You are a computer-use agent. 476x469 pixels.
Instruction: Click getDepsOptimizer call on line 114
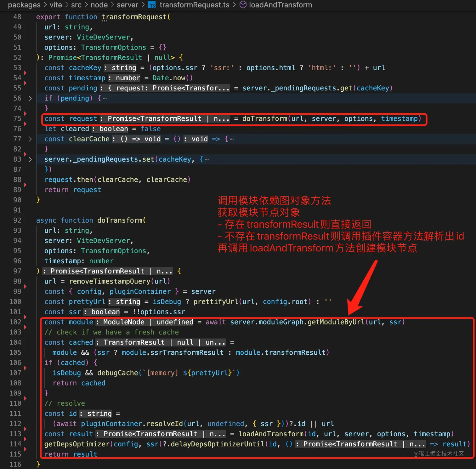[77, 444]
